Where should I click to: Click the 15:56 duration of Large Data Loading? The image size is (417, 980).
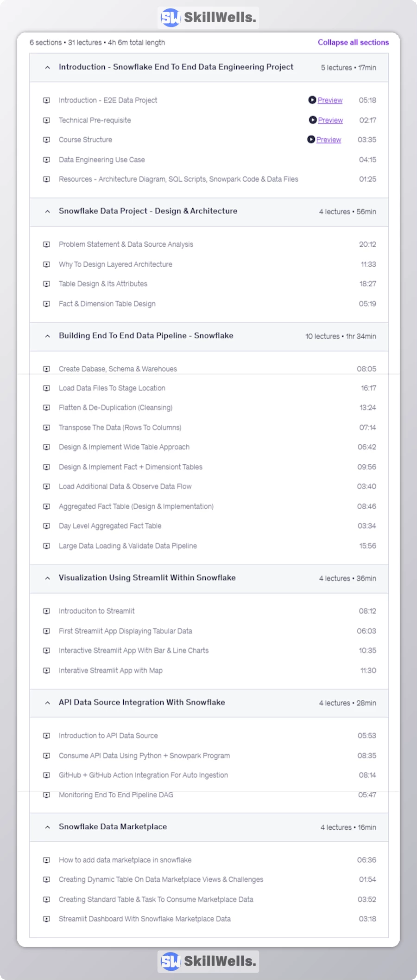(x=367, y=546)
